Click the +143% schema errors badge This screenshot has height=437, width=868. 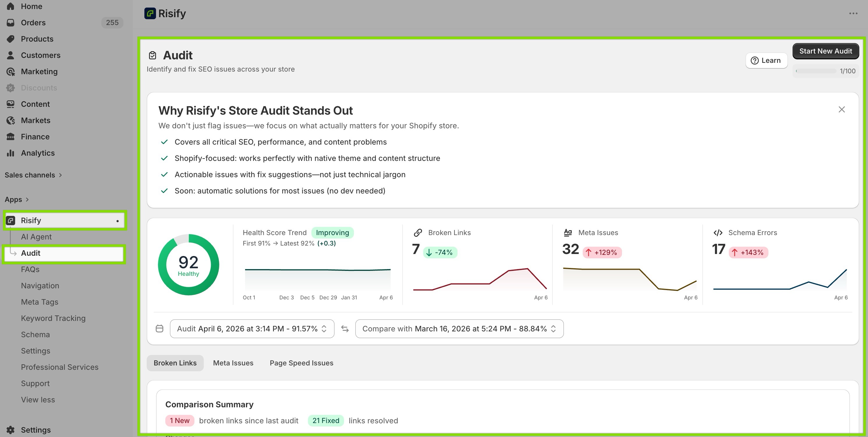[748, 253]
